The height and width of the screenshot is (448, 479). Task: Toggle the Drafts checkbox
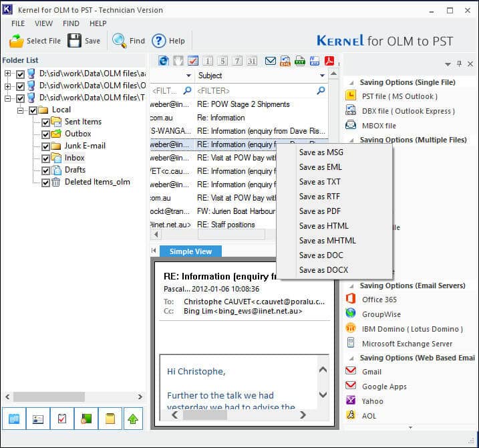click(x=45, y=171)
